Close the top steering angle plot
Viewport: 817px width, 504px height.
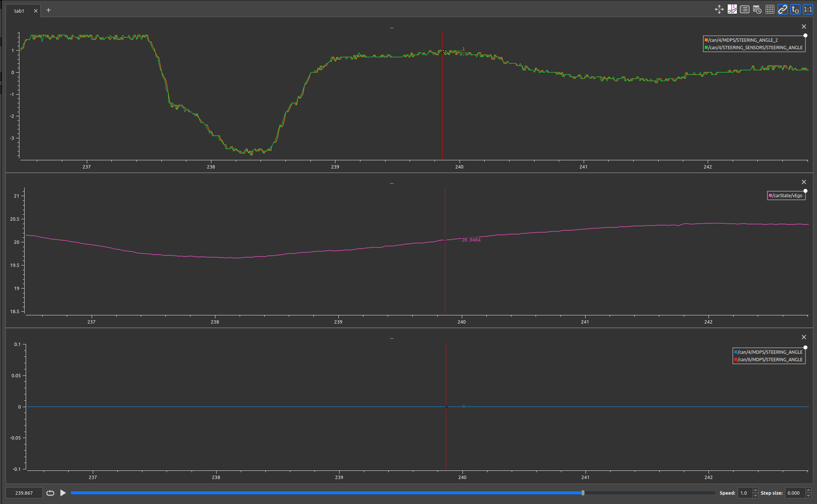pyautogui.click(x=804, y=26)
